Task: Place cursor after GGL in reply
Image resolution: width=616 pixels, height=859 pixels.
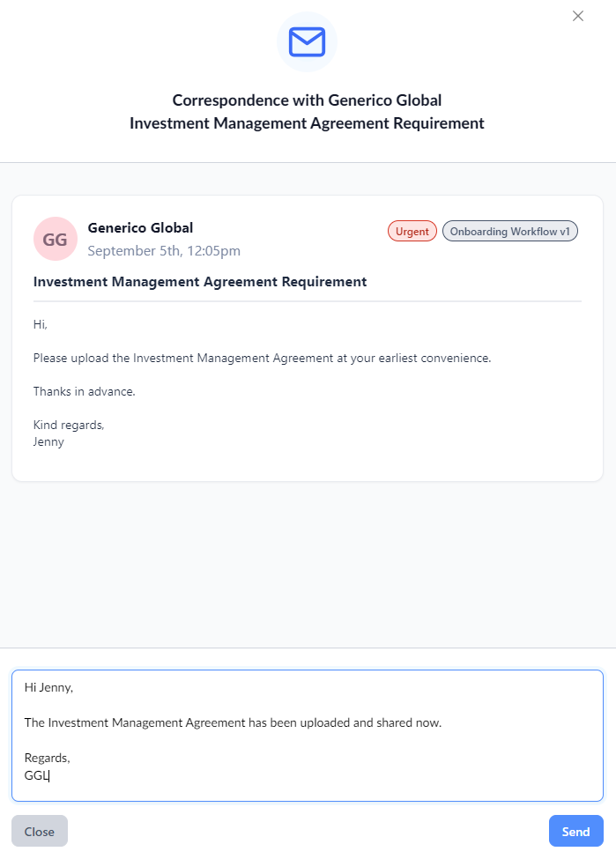Action: tap(49, 775)
